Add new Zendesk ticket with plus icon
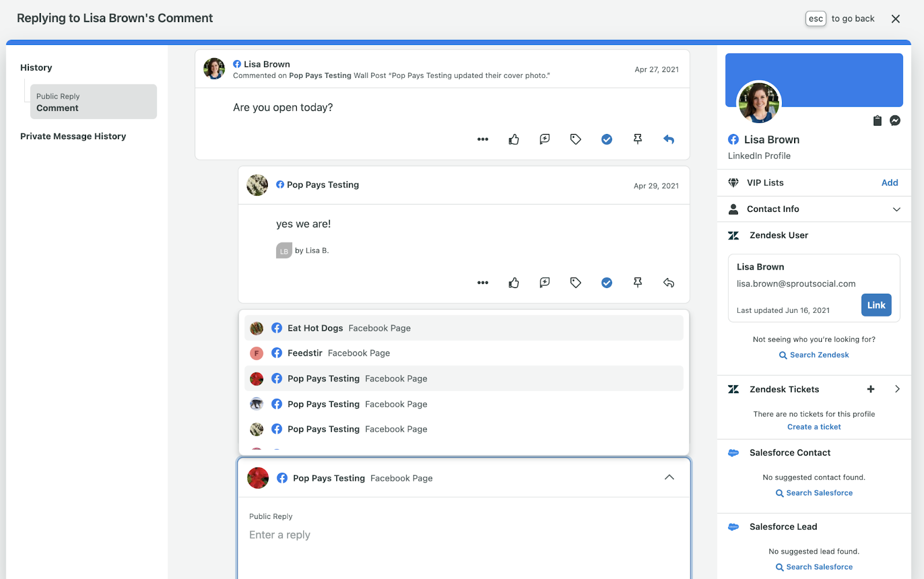This screenshot has height=579, width=924. coord(871,389)
